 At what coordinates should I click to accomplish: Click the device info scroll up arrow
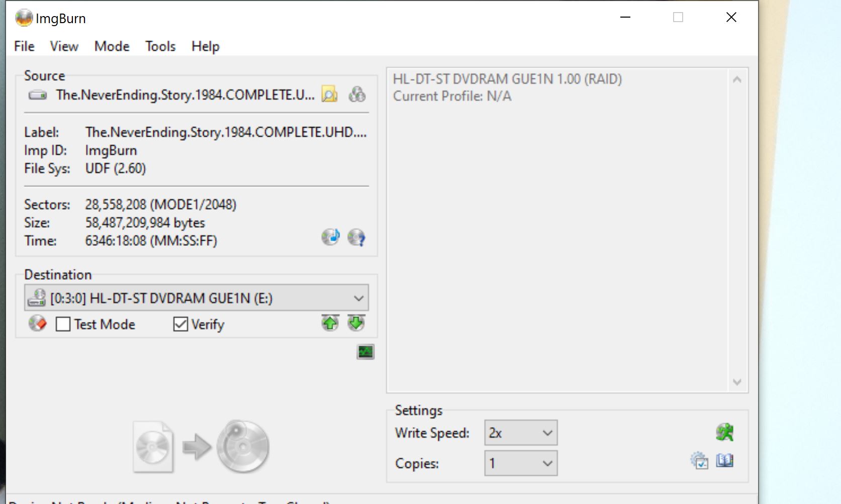737,79
